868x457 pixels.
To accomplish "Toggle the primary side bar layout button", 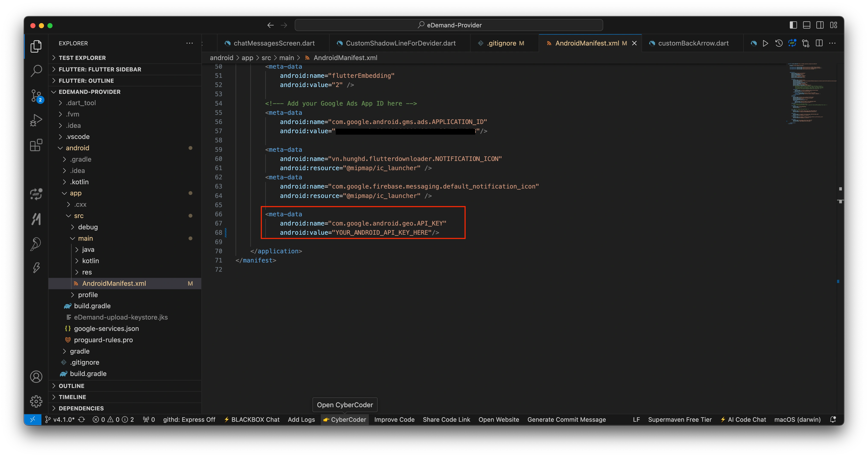I will [x=793, y=25].
